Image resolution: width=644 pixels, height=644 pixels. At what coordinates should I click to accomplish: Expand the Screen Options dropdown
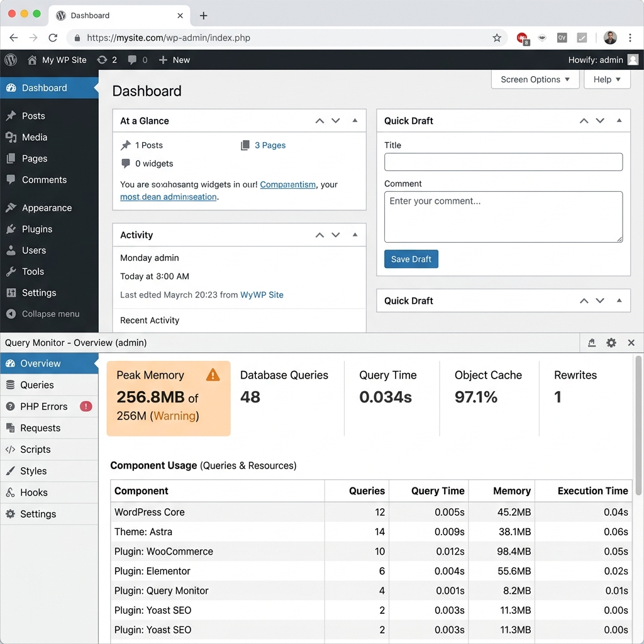[535, 79]
